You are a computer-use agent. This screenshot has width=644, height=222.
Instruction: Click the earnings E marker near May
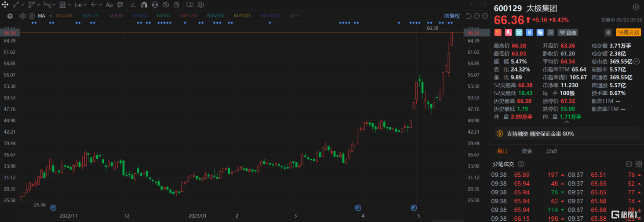[x=414, y=208]
